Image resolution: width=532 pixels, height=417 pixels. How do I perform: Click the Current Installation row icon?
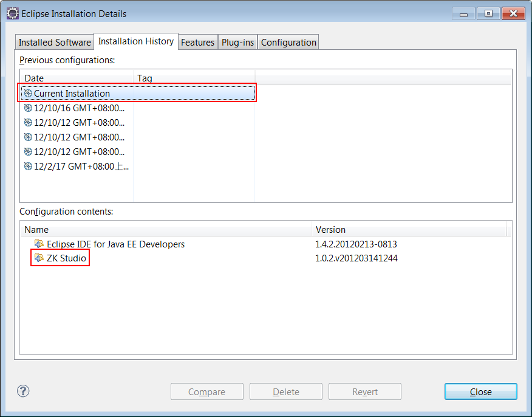(x=28, y=94)
